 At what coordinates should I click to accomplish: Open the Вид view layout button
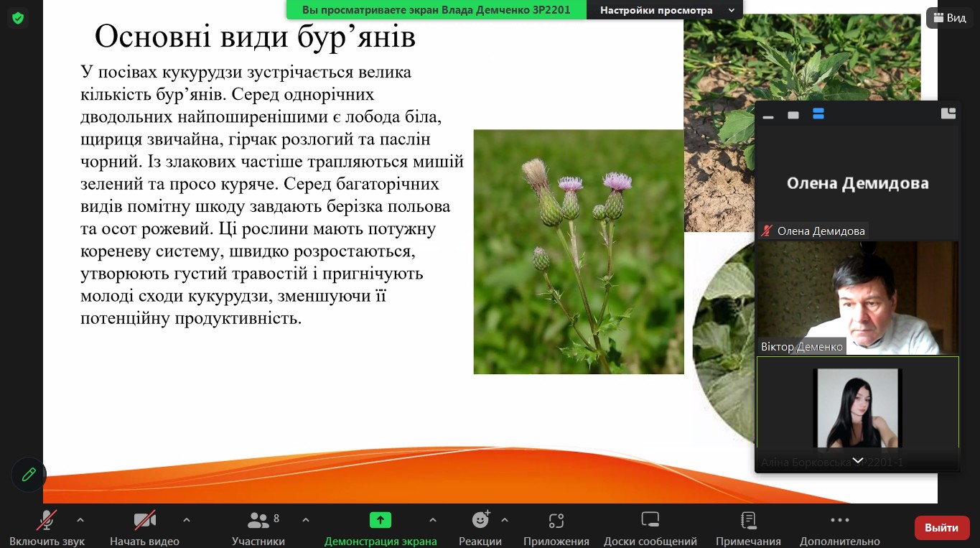(949, 18)
